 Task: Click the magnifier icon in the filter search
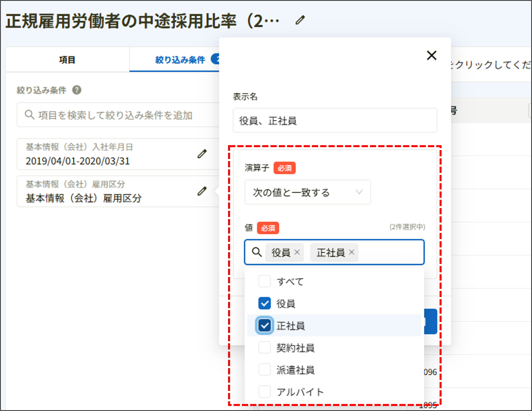pyautogui.click(x=30, y=115)
